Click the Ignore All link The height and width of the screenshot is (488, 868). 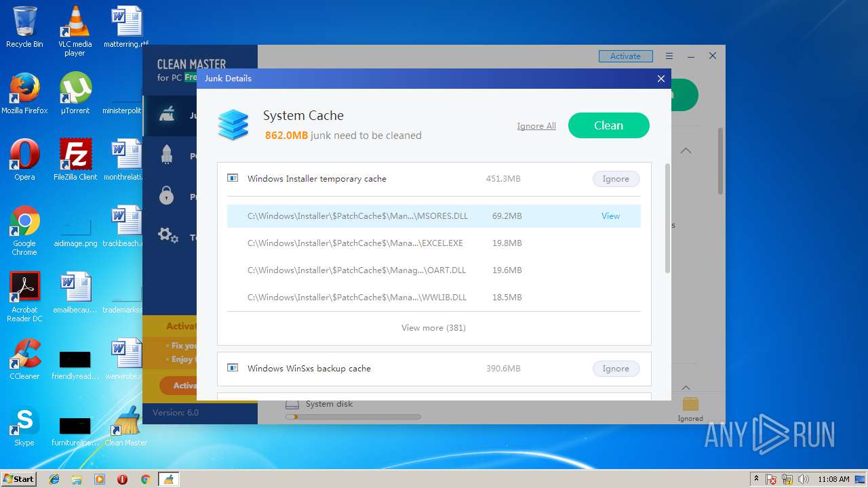536,126
